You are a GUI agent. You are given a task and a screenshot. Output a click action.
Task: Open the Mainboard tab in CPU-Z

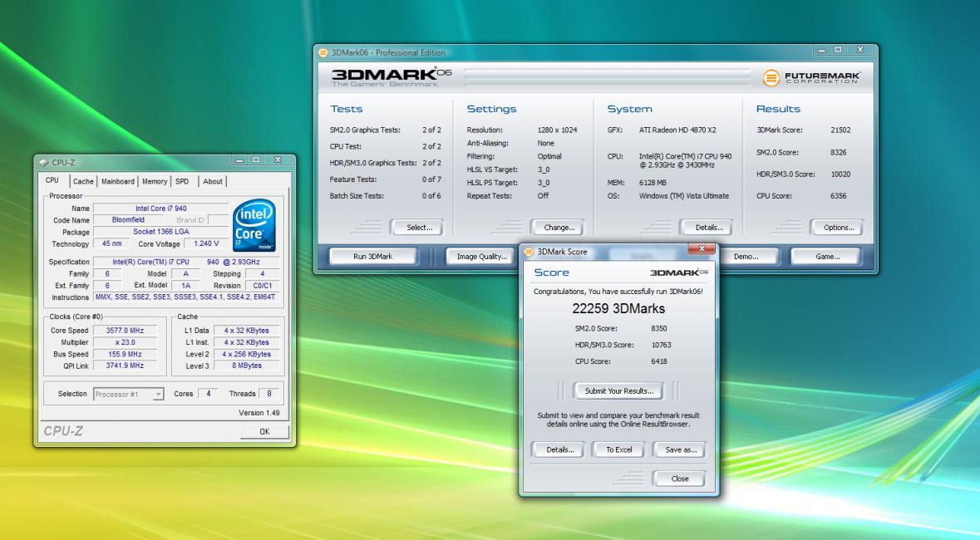pyautogui.click(x=117, y=181)
